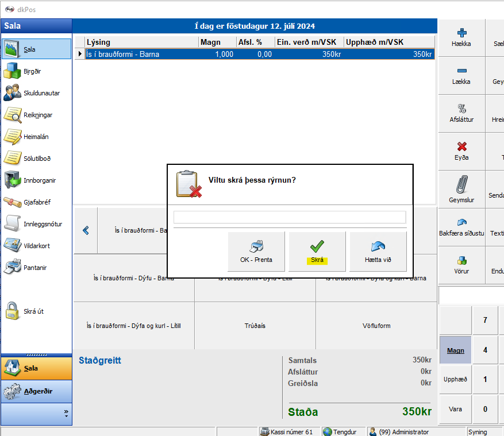Open the Afsláttur percent discount tool
504x436 pixels.
point(461,109)
